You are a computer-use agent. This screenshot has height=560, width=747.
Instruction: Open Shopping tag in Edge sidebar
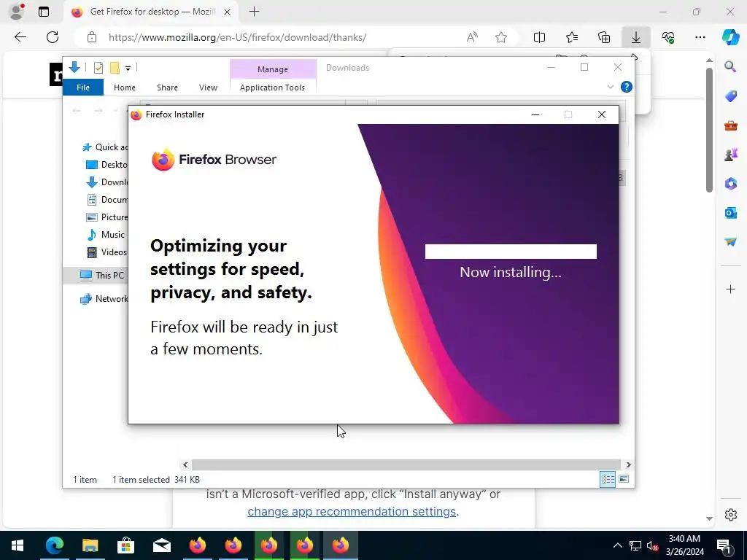click(x=730, y=96)
